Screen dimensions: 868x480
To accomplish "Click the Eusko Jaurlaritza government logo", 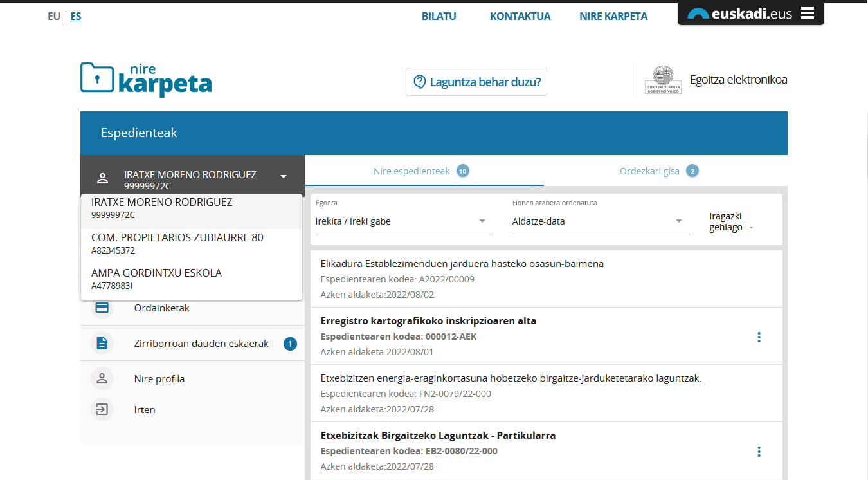I will [662, 80].
